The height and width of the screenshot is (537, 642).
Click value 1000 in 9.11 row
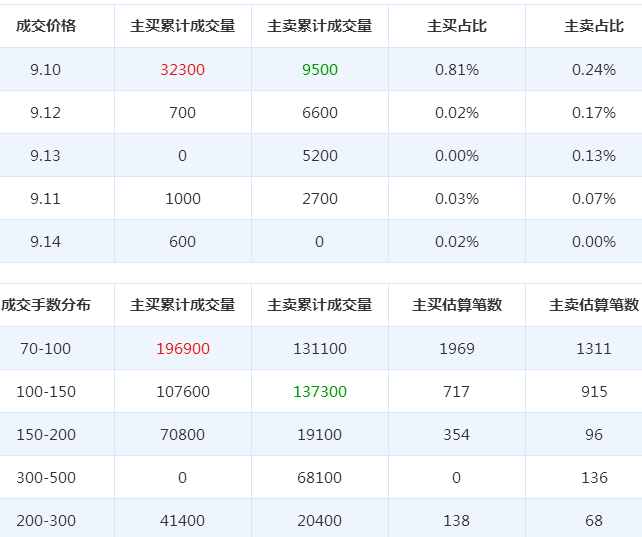tap(183, 199)
